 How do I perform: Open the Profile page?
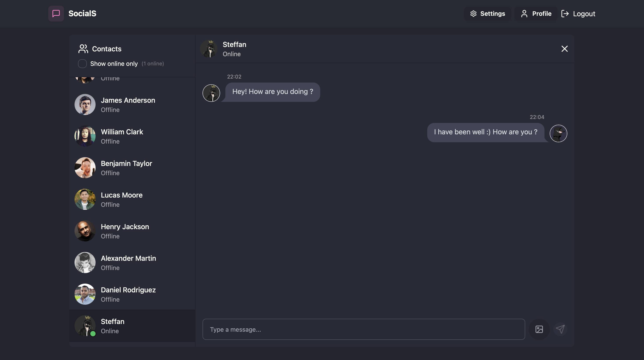point(536,14)
